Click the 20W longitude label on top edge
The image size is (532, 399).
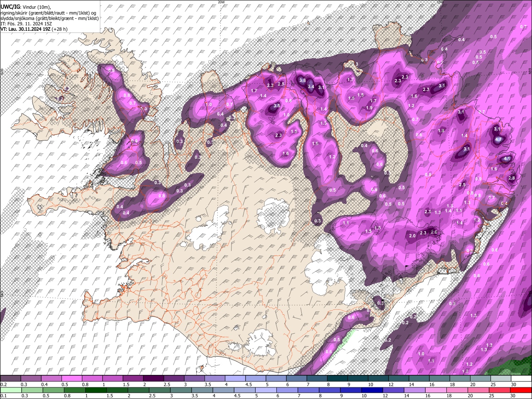tap(221, 2)
